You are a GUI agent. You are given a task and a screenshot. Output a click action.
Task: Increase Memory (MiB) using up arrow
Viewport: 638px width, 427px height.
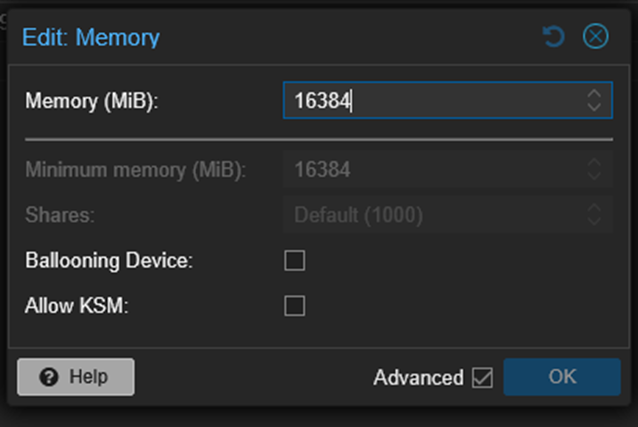pos(594,94)
